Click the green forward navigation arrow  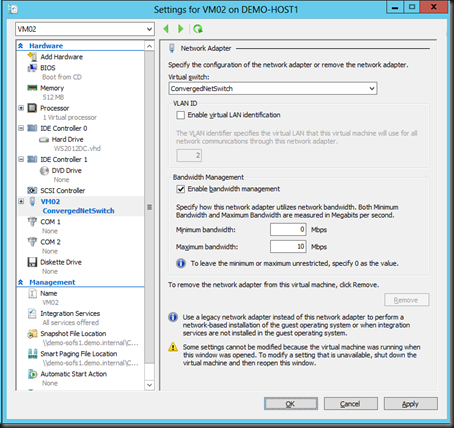pos(181,29)
